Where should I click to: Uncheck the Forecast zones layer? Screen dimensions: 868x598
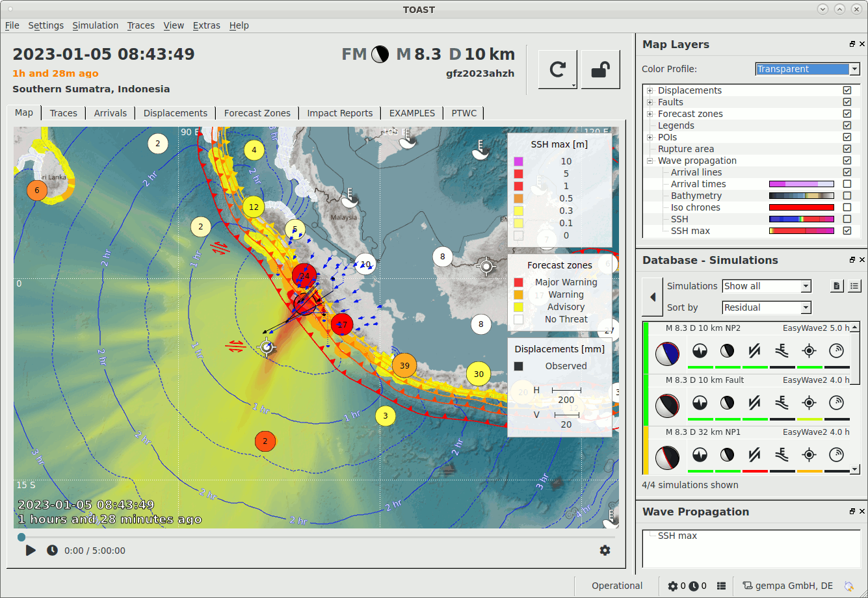tap(847, 114)
